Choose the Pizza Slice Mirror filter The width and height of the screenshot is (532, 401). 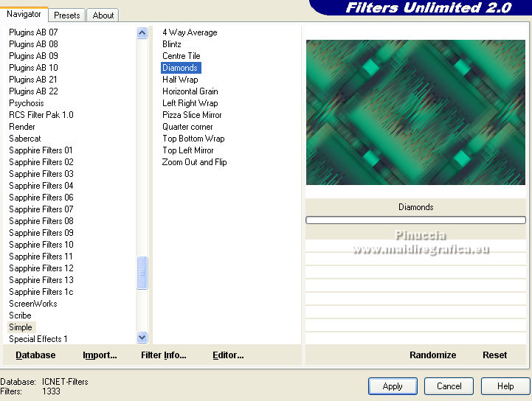pyautogui.click(x=192, y=115)
